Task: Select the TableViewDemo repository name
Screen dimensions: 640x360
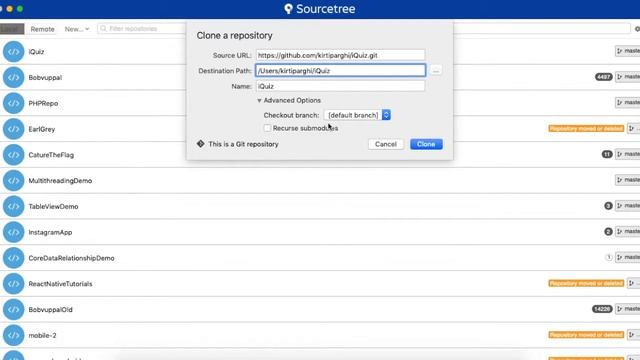Action: click(53, 207)
